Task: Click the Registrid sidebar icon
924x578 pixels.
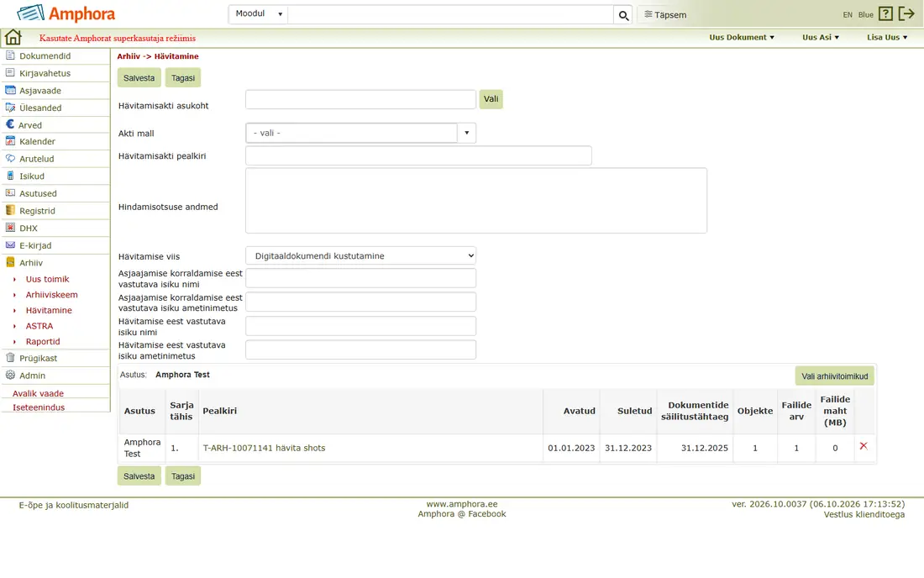Action: coord(10,210)
